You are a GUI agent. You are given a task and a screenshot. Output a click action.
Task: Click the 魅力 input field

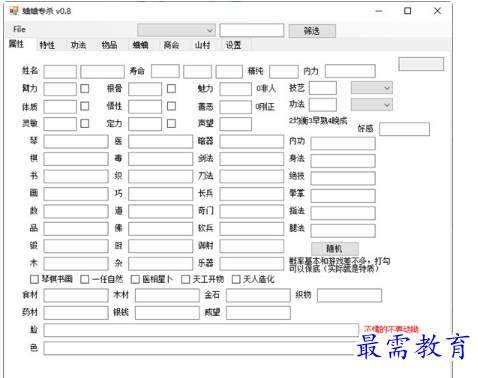click(x=235, y=89)
